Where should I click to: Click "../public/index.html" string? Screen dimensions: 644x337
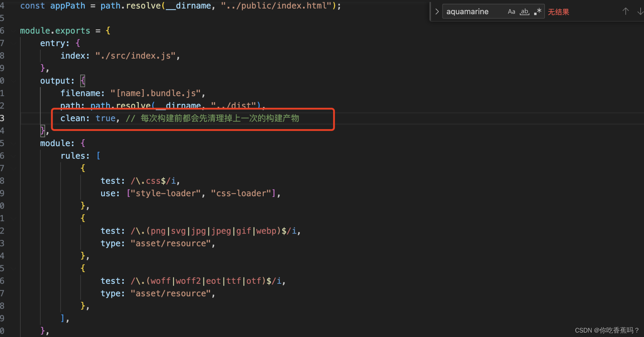[x=276, y=6]
